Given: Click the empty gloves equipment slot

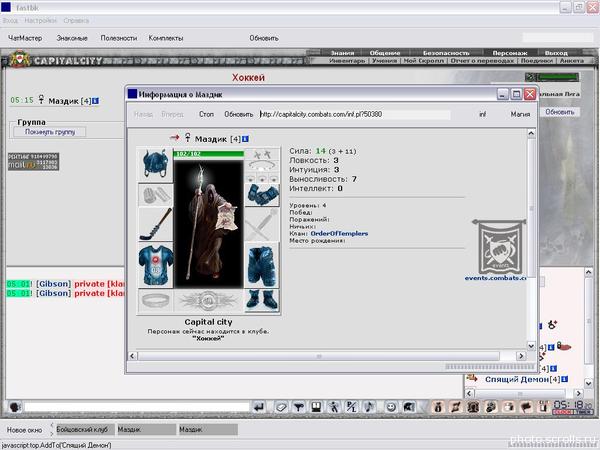Looking at the screenshot, I should (x=155, y=195).
